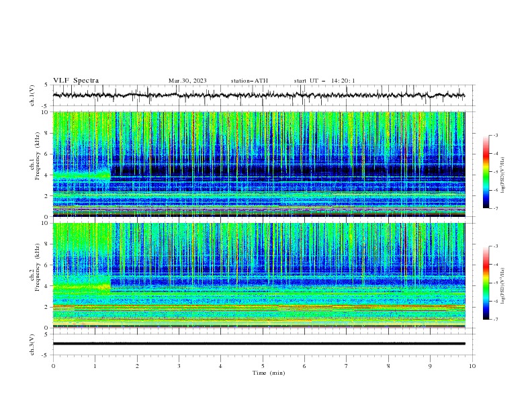Click the ch.1 voltage waveform trace
Screen dimensions: 532x411
pyautogui.click(x=259, y=95)
